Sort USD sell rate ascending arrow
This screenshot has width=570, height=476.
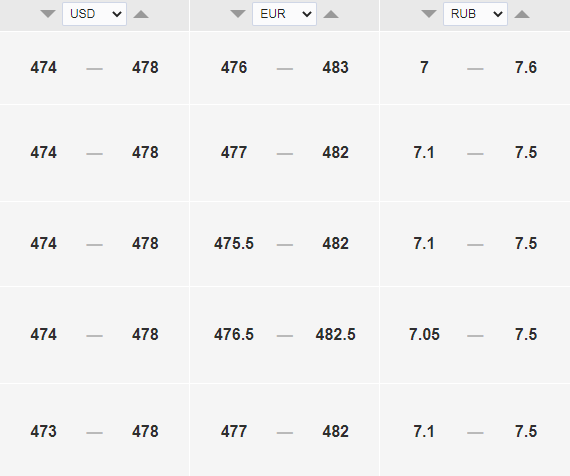pyautogui.click(x=141, y=14)
